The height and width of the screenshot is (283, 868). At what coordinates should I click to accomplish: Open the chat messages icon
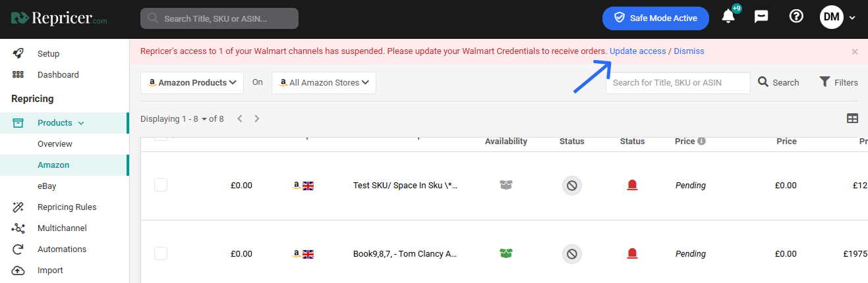pos(762,17)
